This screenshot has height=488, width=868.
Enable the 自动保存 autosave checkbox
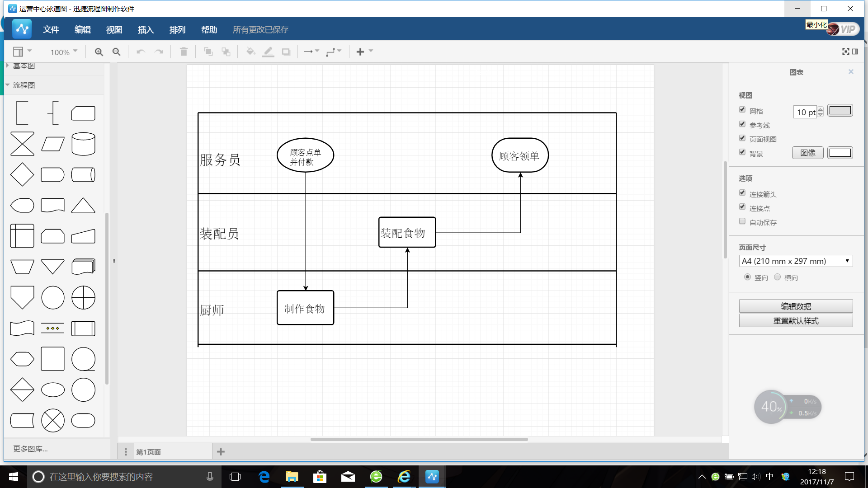tap(742, 221)
